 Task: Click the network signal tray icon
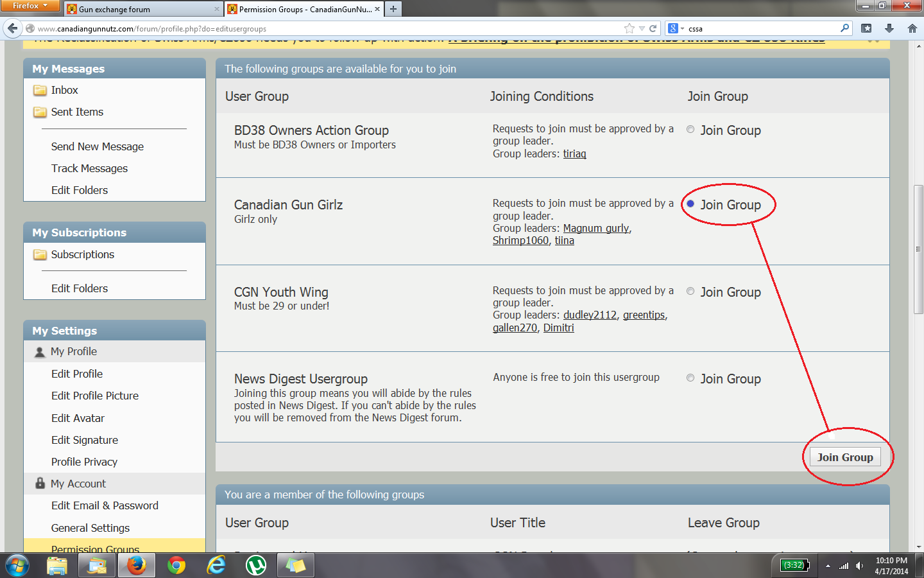[x=844, y=566]
